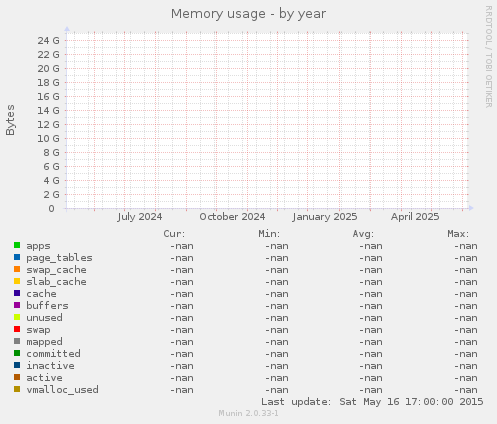Click the 'October 2024' axis label

232,217
